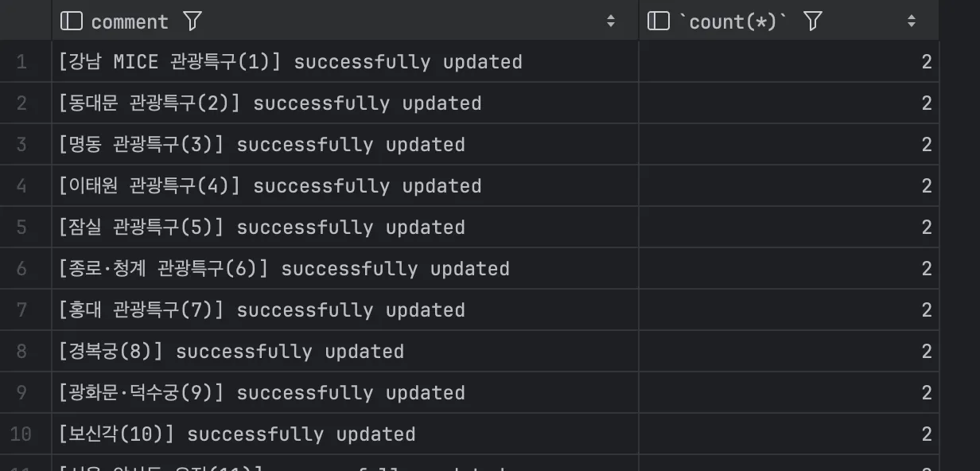Image resolution: width=980 pixels, height=471 pixels.
Task: Click the comment column header label
Action: (x=130, y=21)
